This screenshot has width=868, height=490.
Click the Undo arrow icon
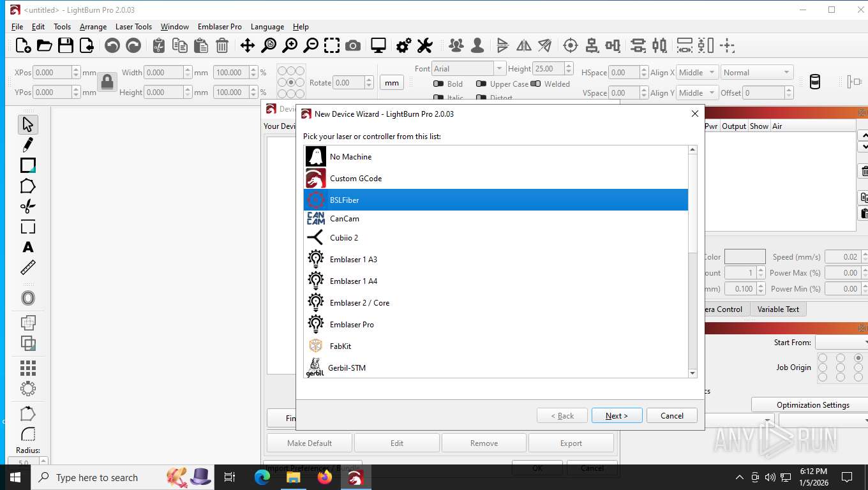click(112, 45)
